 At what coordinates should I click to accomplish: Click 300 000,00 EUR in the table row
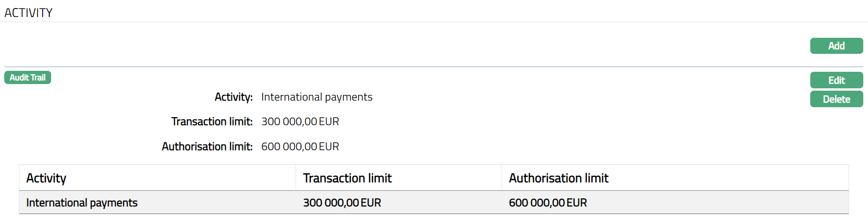click(x=342, y=203)
